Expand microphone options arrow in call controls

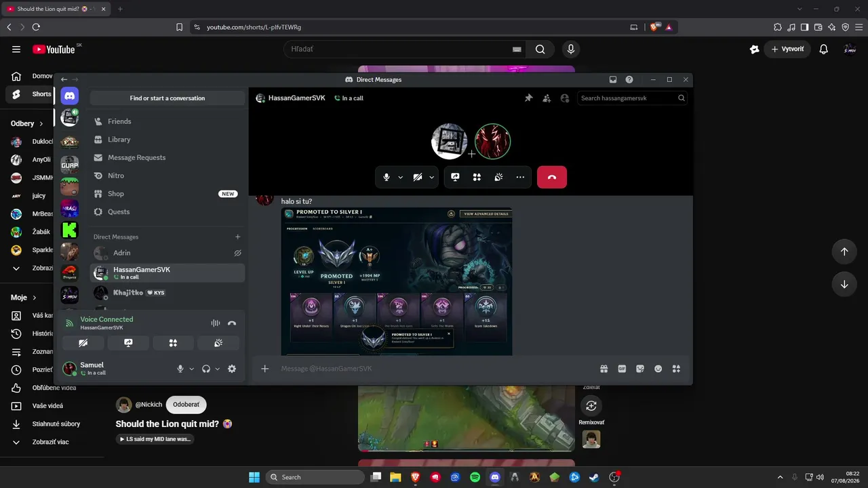pyautogui.click(x=400, y=177)
